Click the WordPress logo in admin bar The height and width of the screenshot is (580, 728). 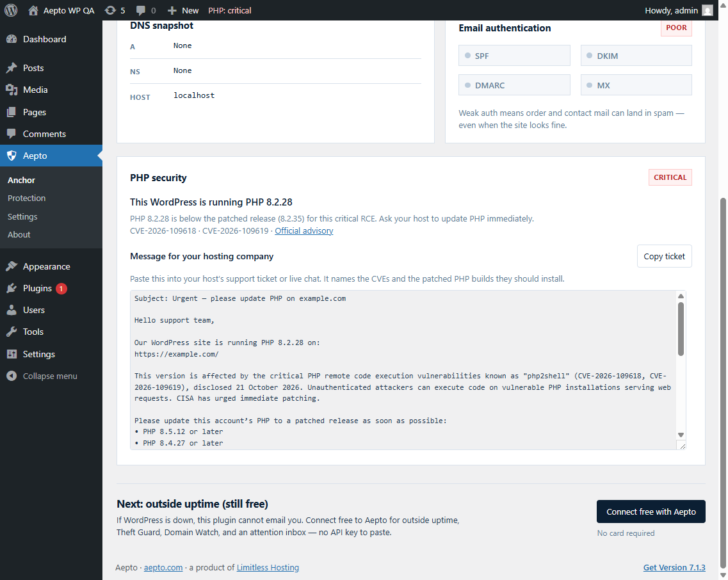tap(11, 10)
